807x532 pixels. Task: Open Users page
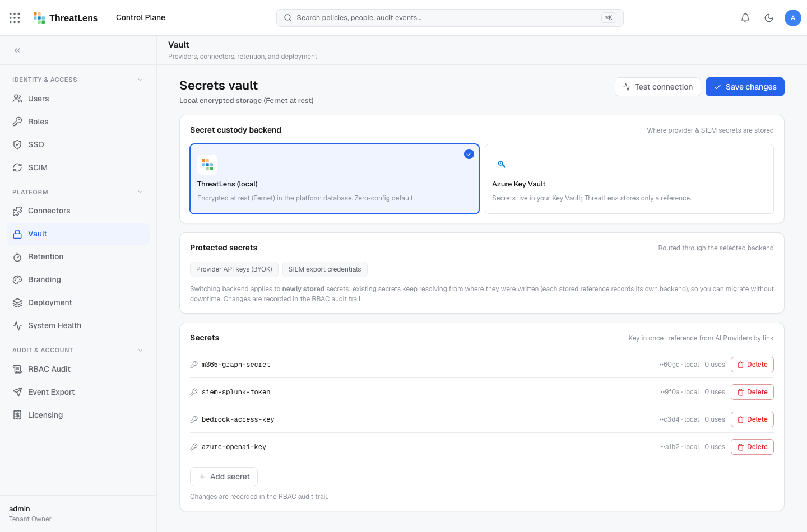pyautogui.click(x=78, y=99)
